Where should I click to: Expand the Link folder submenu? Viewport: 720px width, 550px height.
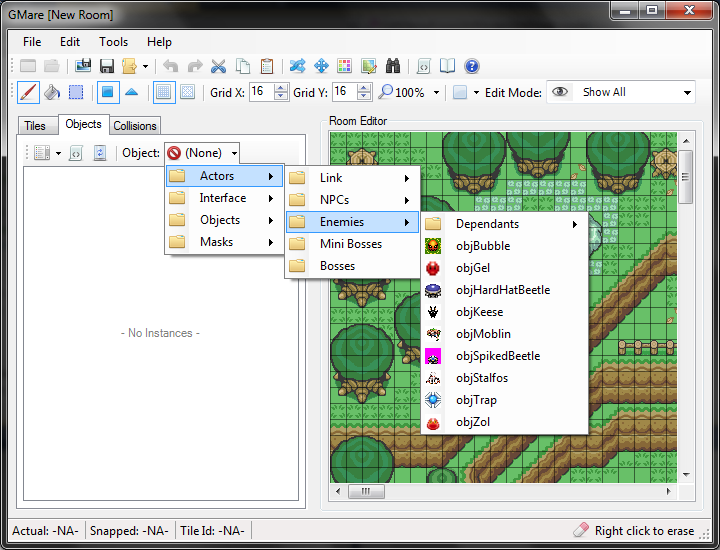coord(352,178)
